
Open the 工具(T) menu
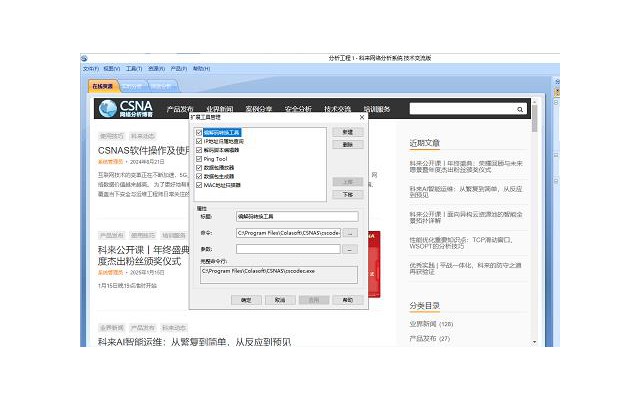pos(134,69)
